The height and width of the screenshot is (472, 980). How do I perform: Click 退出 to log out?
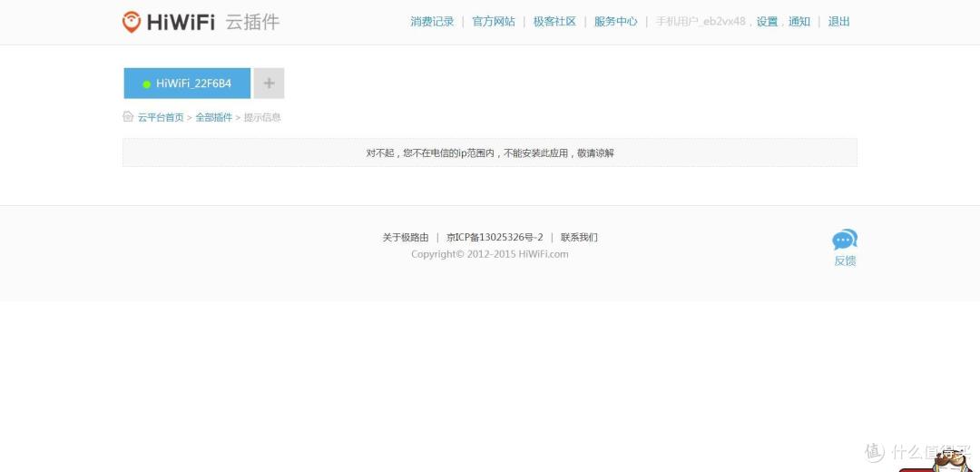coord(838,21)
